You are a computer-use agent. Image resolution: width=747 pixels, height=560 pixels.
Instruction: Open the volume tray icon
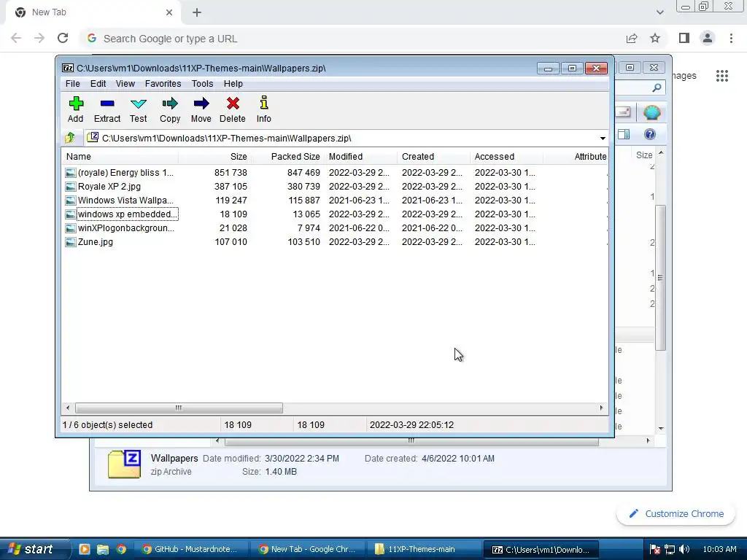tap(684, 549)
